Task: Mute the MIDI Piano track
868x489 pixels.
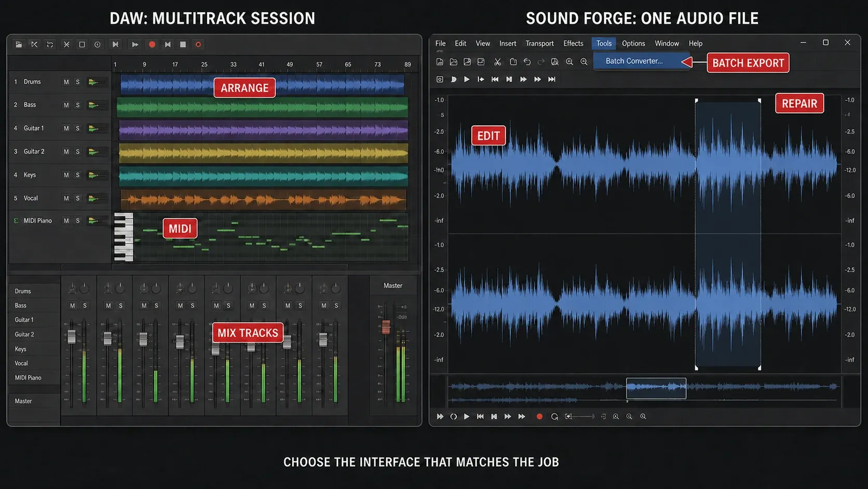Action: (66, 221)
